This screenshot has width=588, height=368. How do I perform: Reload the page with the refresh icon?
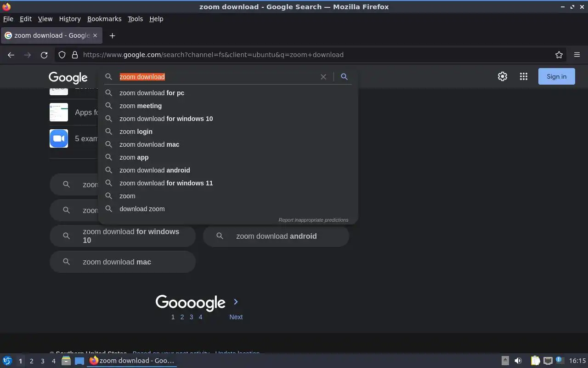pyautogui.click(x=44, y=55)
